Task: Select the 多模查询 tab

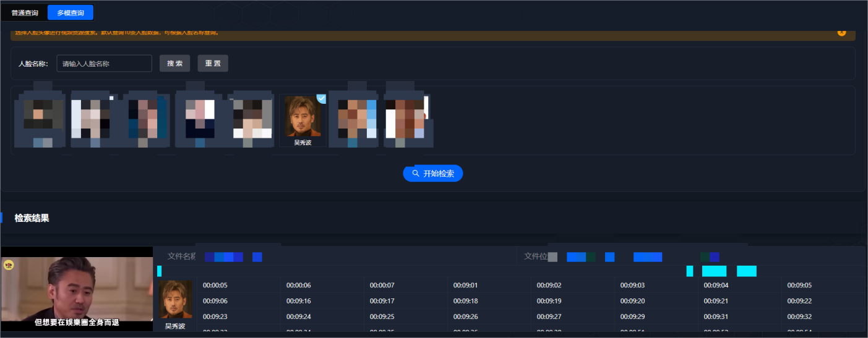Action: pos(71,13)
